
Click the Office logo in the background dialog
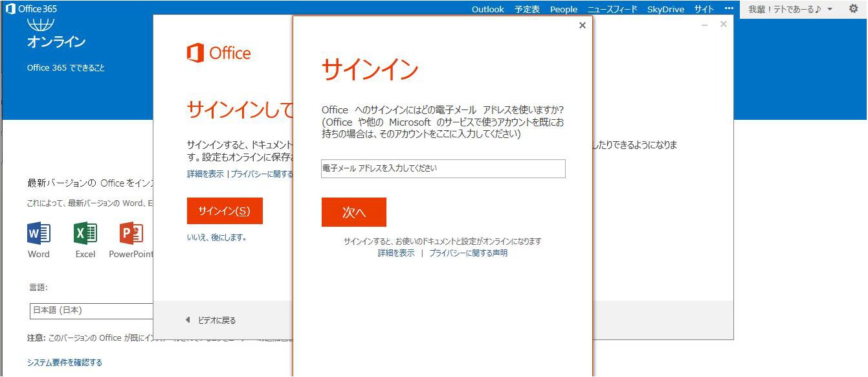(219, 53)
